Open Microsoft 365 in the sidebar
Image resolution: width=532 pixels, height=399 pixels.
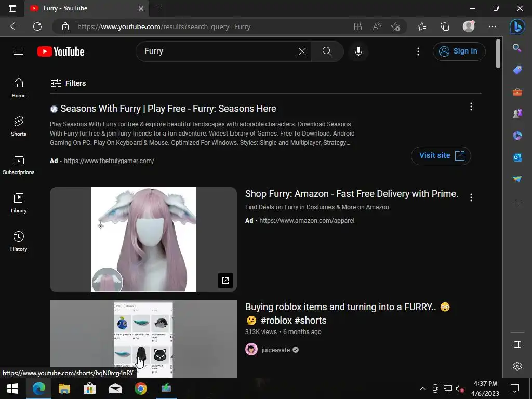[517, 136]
